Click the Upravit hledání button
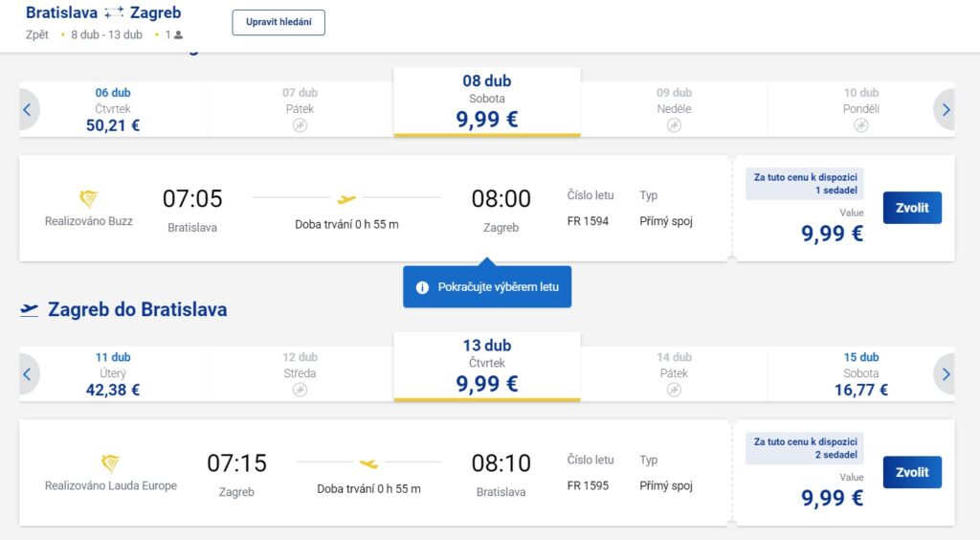This screenshot has width=980, height=540. [278, 23]
